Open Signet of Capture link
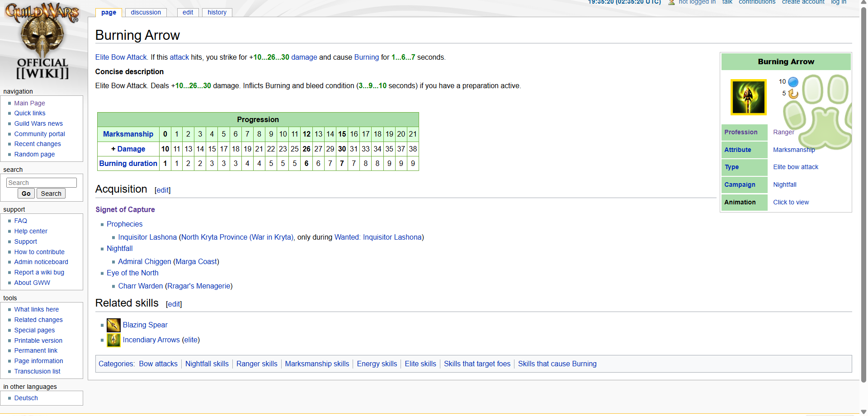 [x=125, y=209]
